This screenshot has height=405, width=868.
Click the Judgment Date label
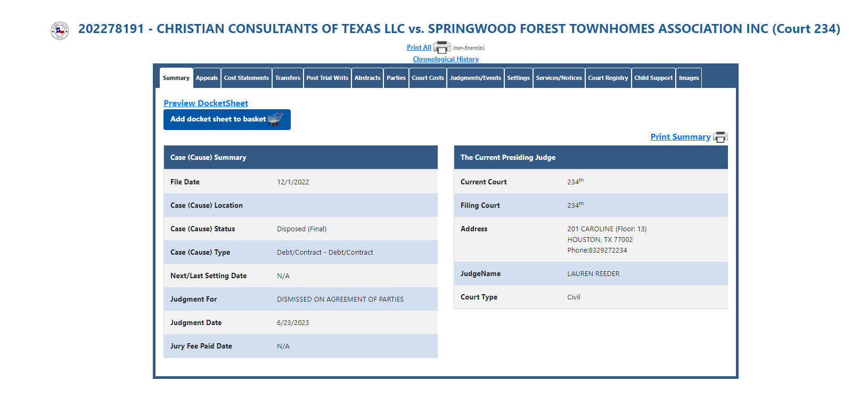click(196, 323)
